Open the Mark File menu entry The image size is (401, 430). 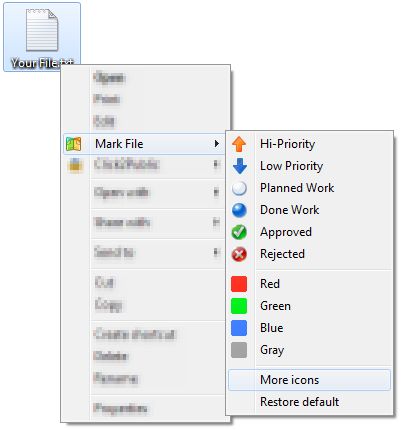point(144,144)
